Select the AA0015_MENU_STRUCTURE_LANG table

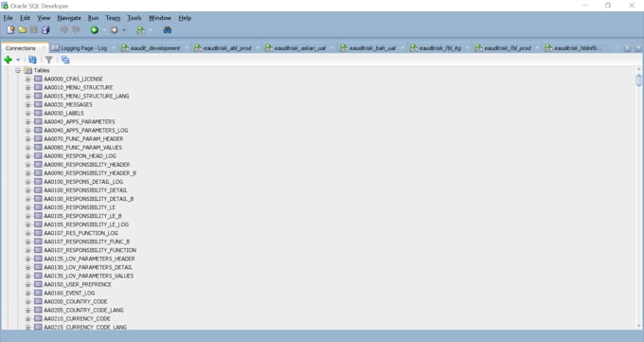click(x=86, y=97)
